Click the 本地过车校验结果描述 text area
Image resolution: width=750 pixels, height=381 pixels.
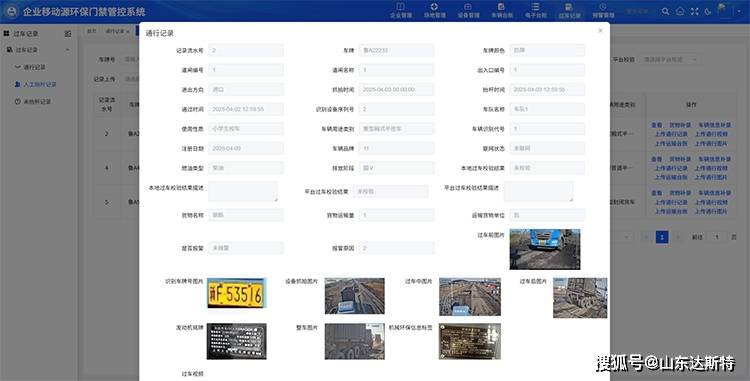coord(243,191)
